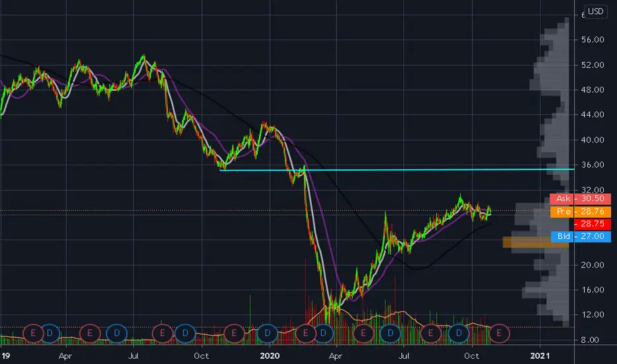Click the dividend D marker before Oct 2020

click(x=459, y=334)
